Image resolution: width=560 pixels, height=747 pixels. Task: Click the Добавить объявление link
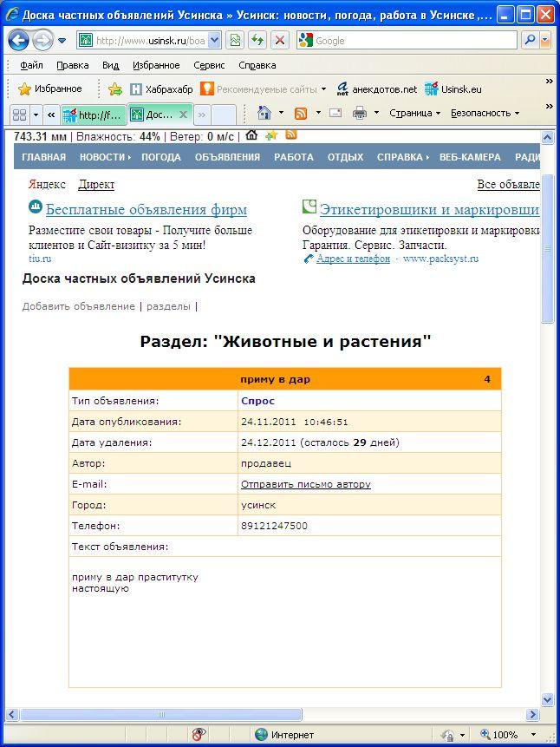click(x=79, y=306)
